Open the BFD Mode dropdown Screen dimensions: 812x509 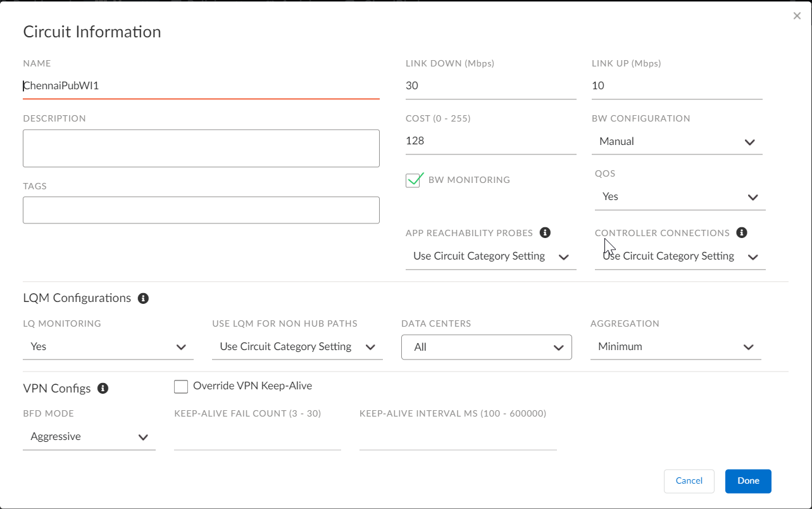[89, 437]
